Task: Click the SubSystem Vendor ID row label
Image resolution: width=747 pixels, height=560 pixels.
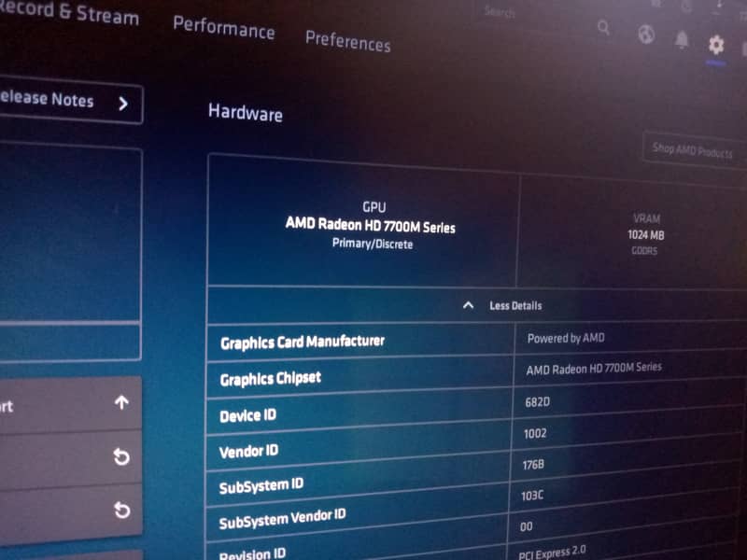Action: pos(282,517)
